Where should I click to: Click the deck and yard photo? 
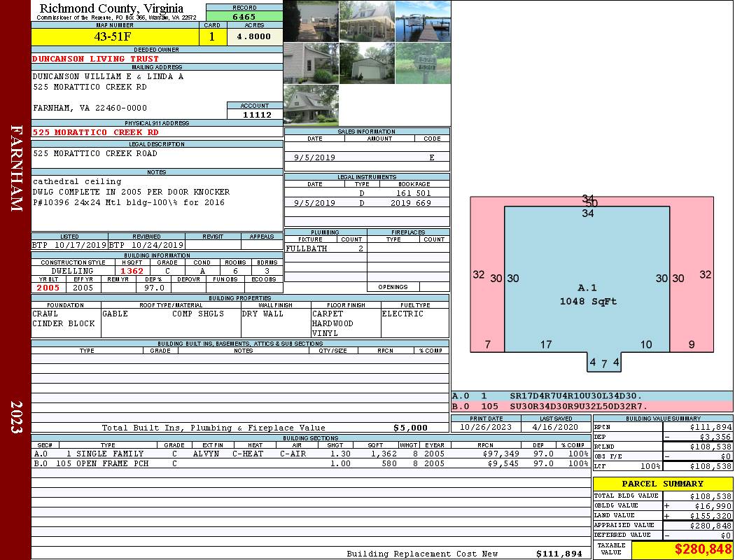point(311,21)
